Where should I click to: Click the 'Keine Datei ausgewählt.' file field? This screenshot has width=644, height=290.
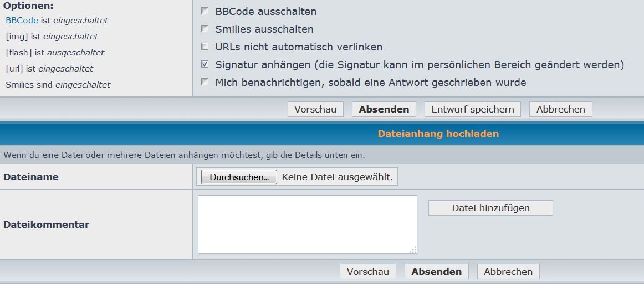337,177
